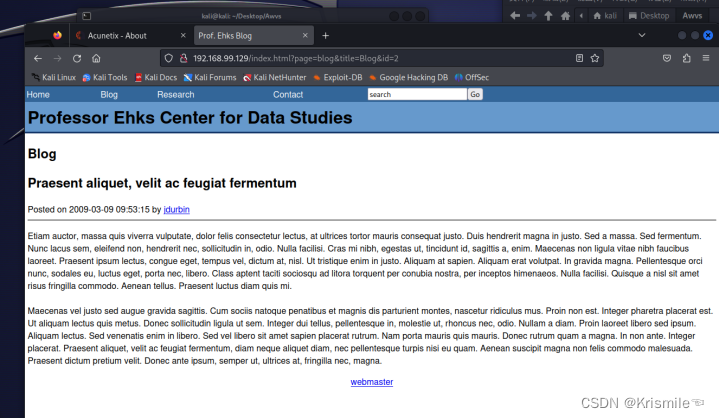Open the OffSec bookmark
Image resolution: width=719 pixels, height=418 pixels.
tap(472, 77)
